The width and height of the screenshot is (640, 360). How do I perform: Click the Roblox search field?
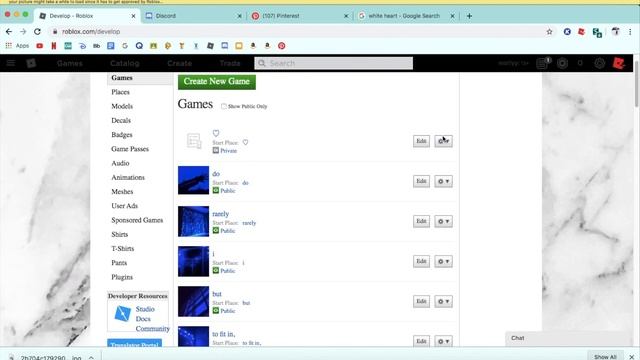333,63
